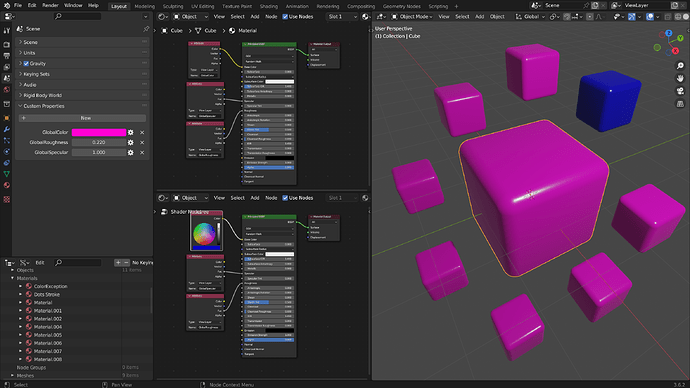The image size is (690, 388).
Task: Toggle Use Nodes in upper shader editor
Action: point(285,17)
